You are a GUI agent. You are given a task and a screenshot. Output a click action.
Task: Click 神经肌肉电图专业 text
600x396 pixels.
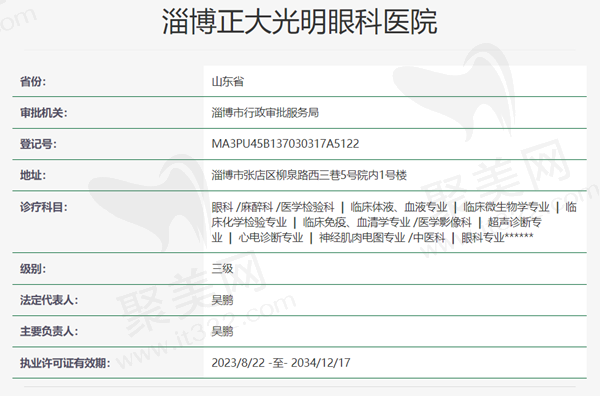pos(362,238)
